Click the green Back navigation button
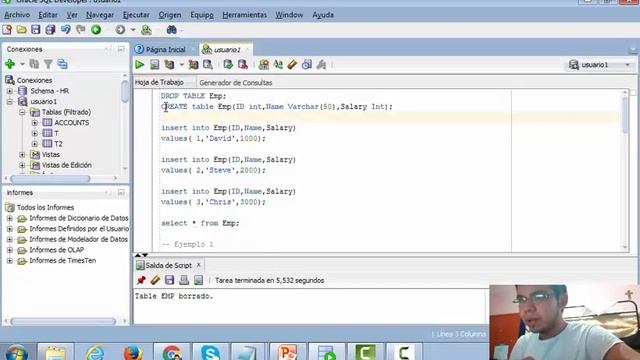This screenshot has width=640, height=360. coord(96,29)
